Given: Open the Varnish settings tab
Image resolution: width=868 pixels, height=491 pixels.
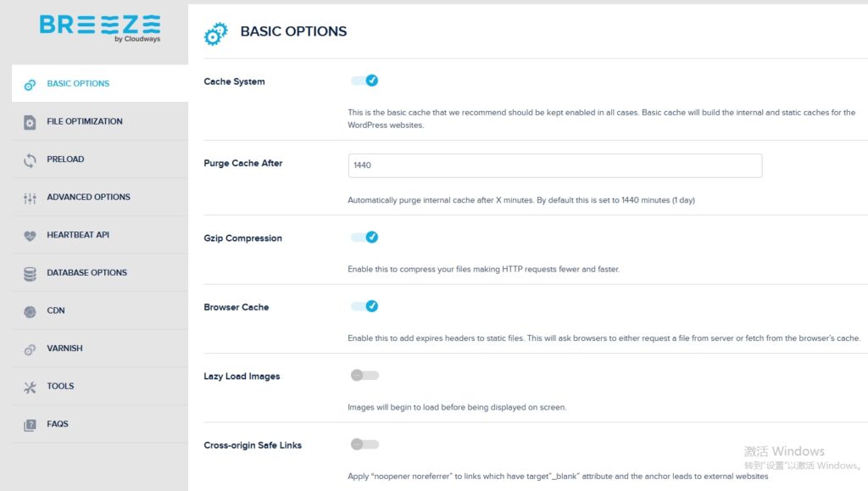Looking at the screenshot, I should (x=64, y=349).
